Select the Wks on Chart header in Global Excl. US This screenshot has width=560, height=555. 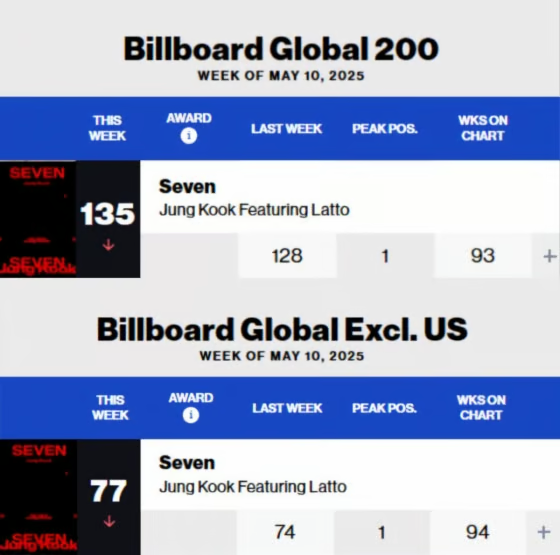[x=481, y=408]
